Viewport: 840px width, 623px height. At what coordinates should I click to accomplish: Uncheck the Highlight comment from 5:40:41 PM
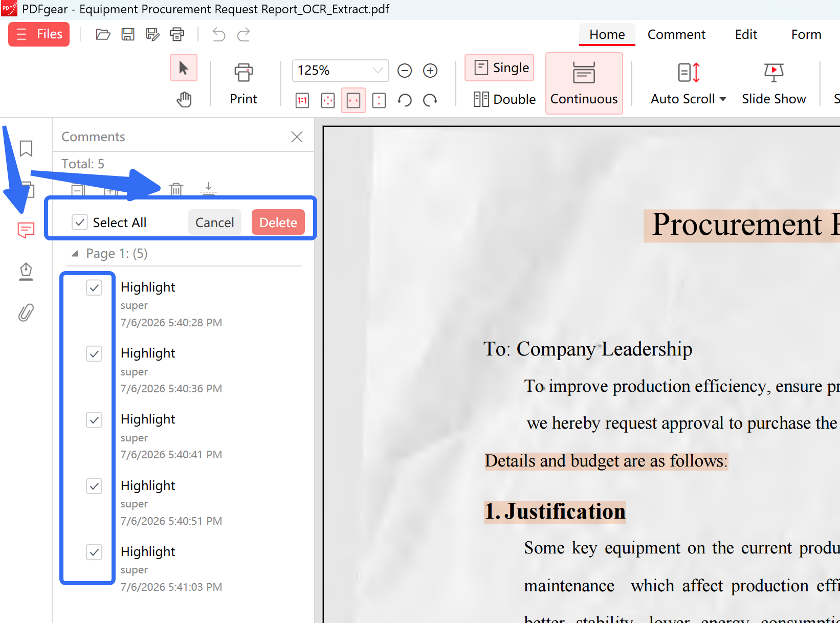94,420
